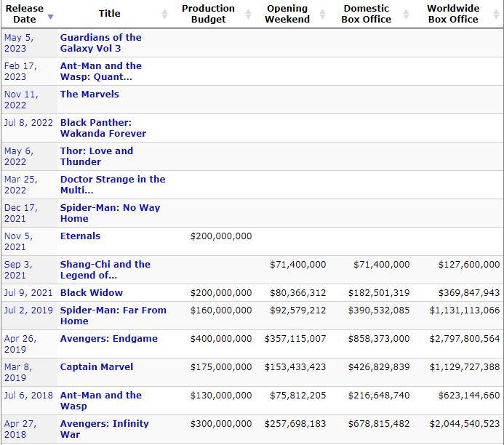
Task: Select Endgame budget $400,000,000 cell
Action: 221,338
